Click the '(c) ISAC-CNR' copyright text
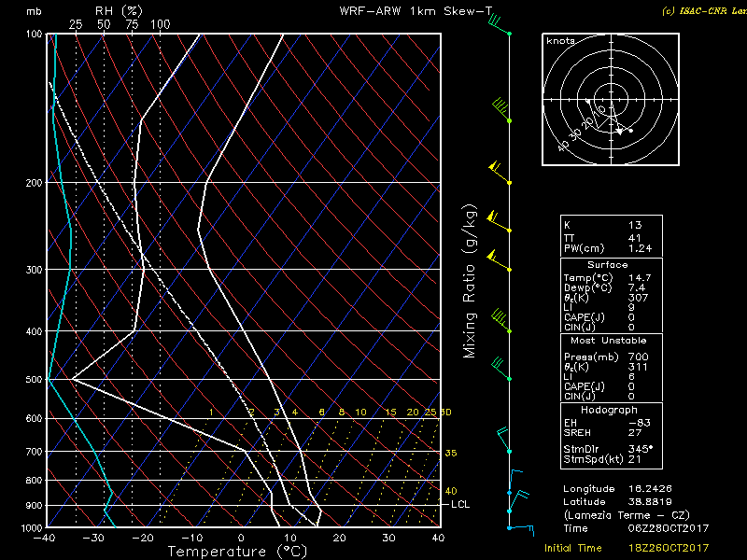 point(704,11)
